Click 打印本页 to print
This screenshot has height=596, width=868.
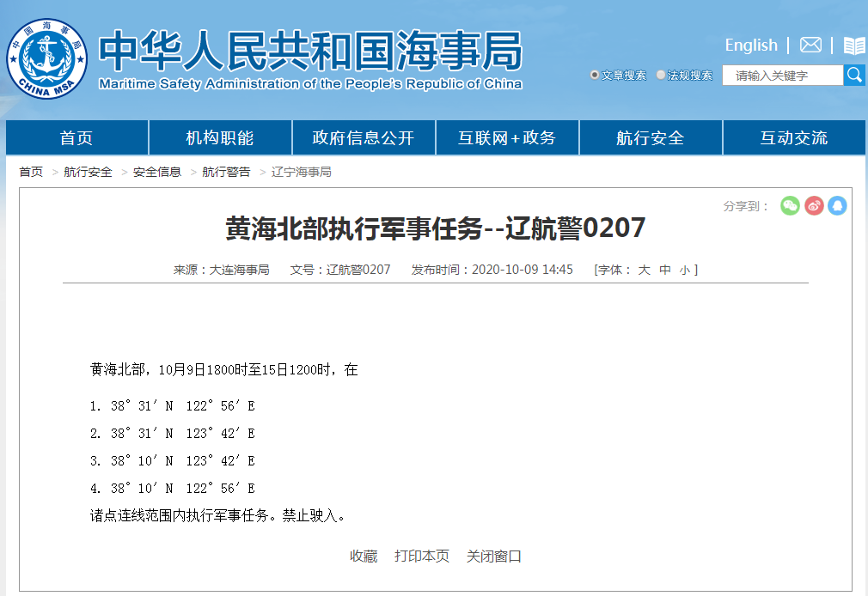(x=422, y=556)
